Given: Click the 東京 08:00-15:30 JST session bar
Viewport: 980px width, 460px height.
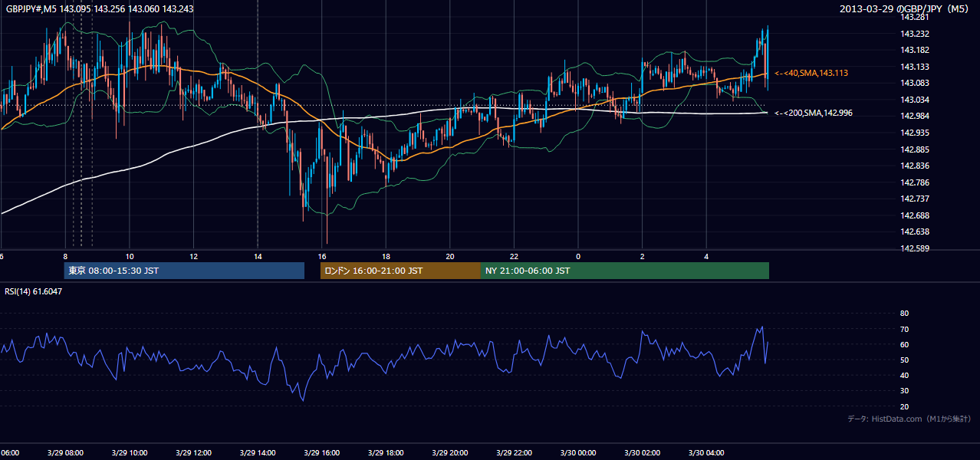Looking at the screenshot, I should click(x=184, y=271).
